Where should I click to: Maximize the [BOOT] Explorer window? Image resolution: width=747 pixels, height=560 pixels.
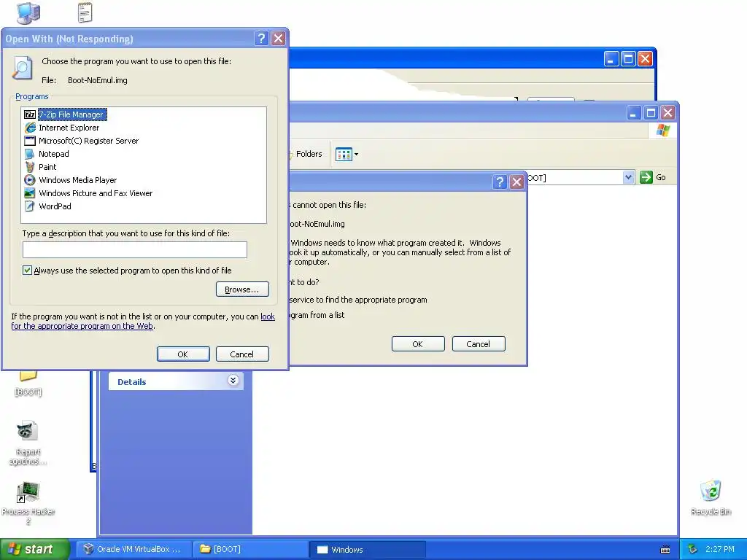651,113
